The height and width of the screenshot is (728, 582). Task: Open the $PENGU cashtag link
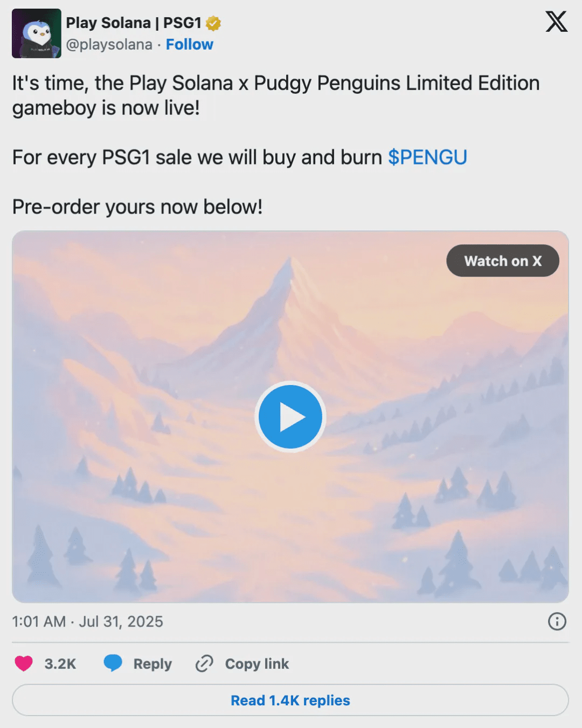(x=427, y=157)
